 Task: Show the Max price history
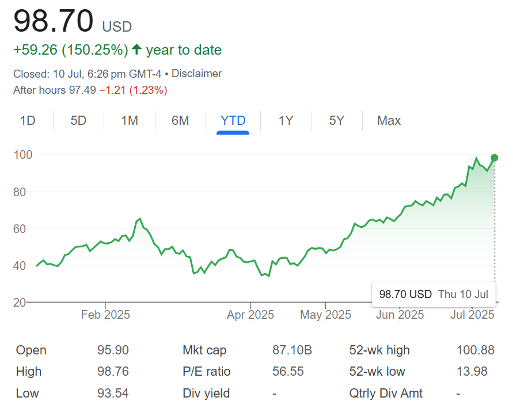tap(389, 120)
